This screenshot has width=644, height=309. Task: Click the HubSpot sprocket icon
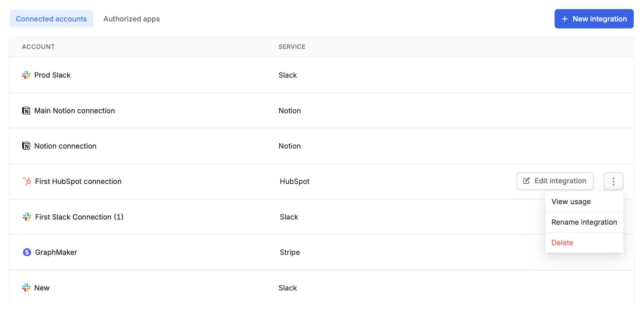(x=27, y=181)
